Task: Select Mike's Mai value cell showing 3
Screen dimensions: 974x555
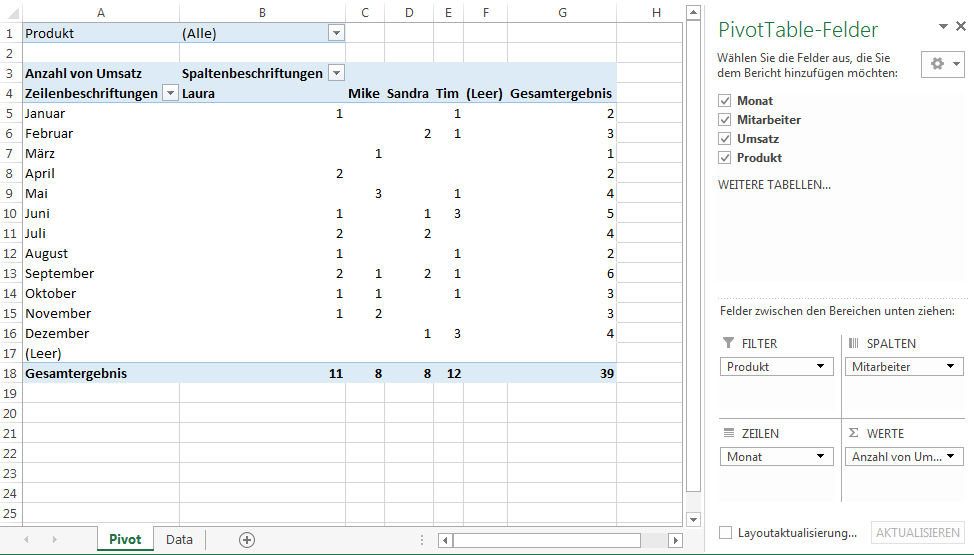Action: (365, 193)
